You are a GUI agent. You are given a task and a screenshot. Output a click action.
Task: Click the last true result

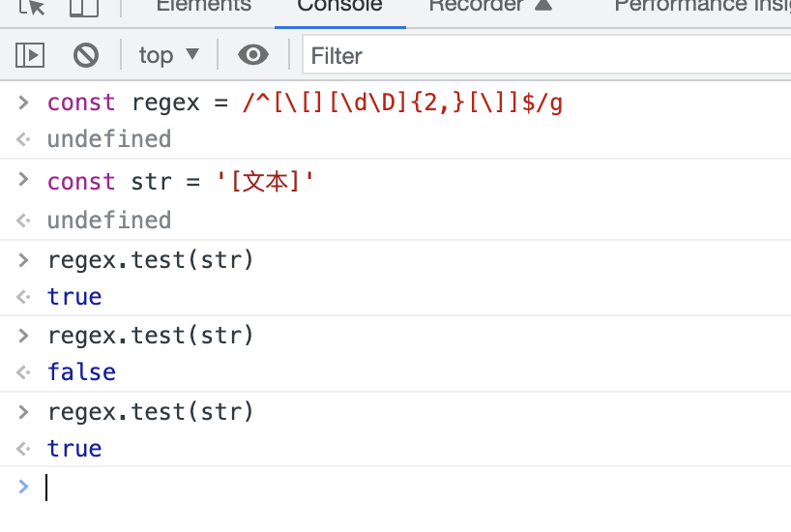pyautogui.click(x=74, y=449)
